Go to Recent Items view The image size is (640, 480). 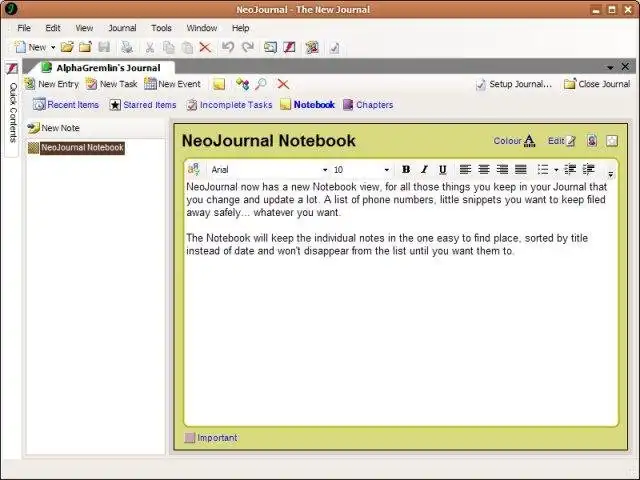click(x=66, y=105)
